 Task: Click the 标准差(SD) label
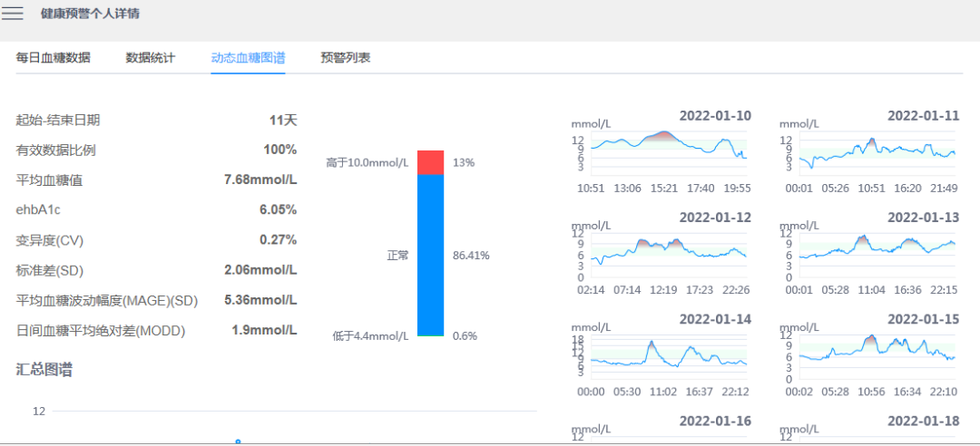click(49, 271)
